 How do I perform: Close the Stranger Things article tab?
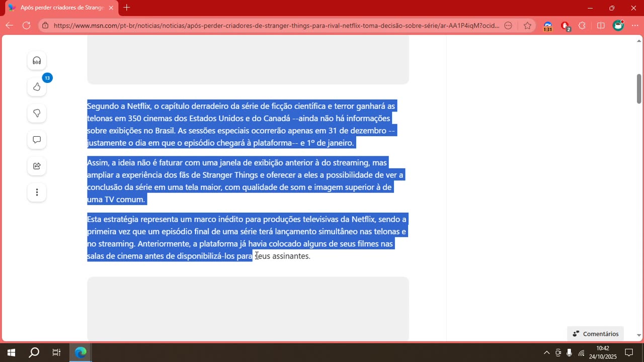click(111, 8)
